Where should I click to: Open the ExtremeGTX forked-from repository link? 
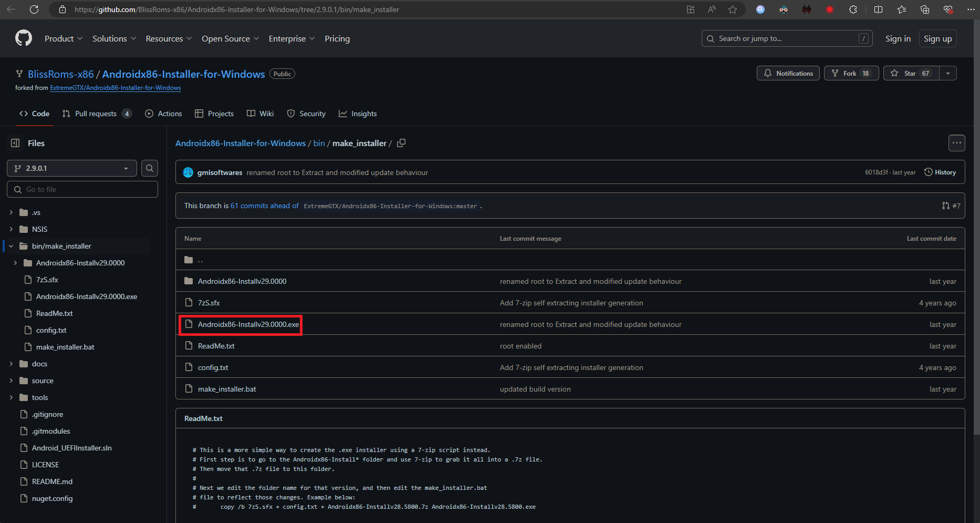(x=116, y=88)
